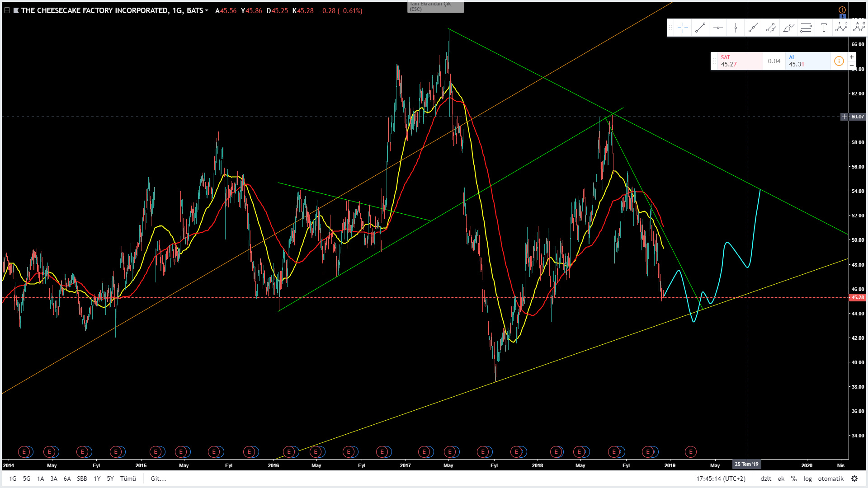The image size is (868, 488).
Task: Select the trend line drawing tool
Action: 700,28
